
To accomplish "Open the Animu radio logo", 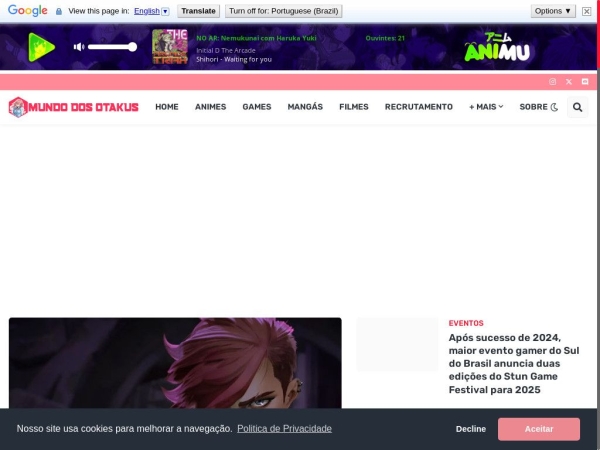I will click(497, 47).
